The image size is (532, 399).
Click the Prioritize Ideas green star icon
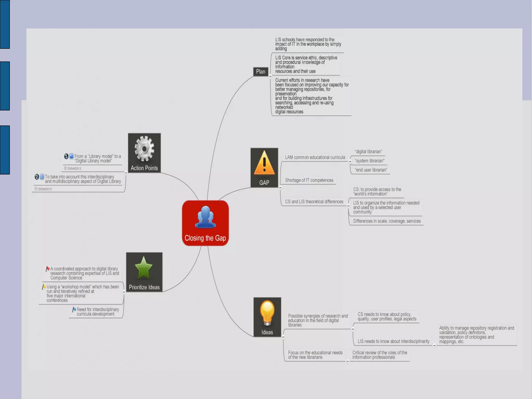pyautogui.click(x=144, y=268)
